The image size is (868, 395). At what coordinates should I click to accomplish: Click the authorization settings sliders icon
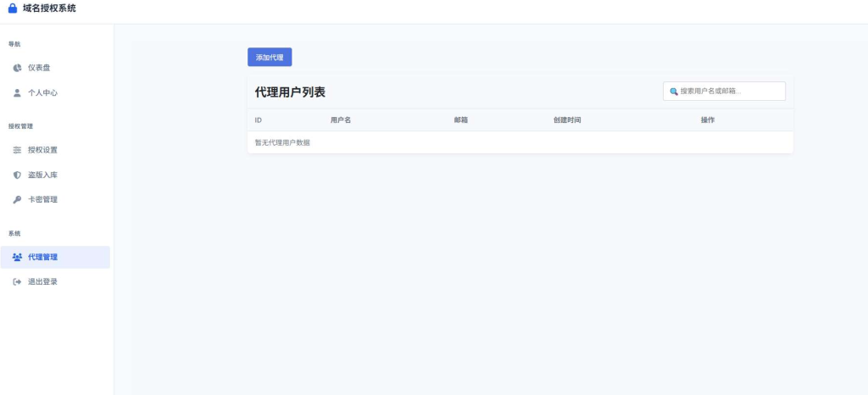[x=17, y=150]
